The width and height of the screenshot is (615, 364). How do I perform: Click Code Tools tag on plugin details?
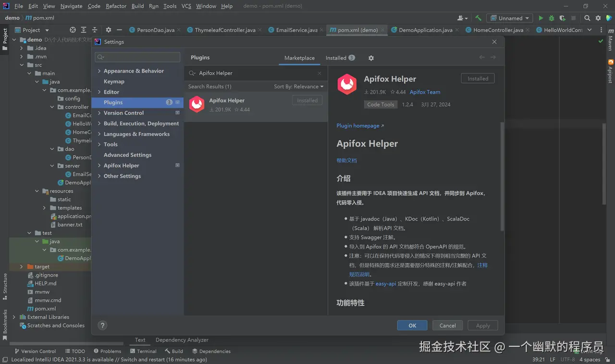(x=381, y=104)
